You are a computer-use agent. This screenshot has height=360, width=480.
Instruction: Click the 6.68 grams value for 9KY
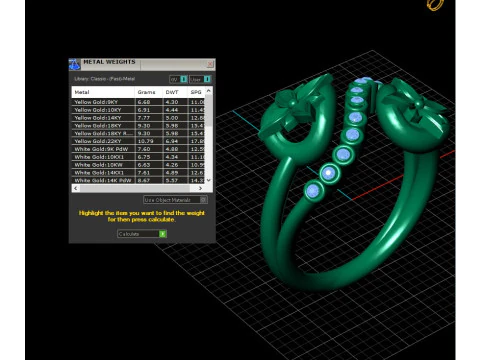pos(144,102)
